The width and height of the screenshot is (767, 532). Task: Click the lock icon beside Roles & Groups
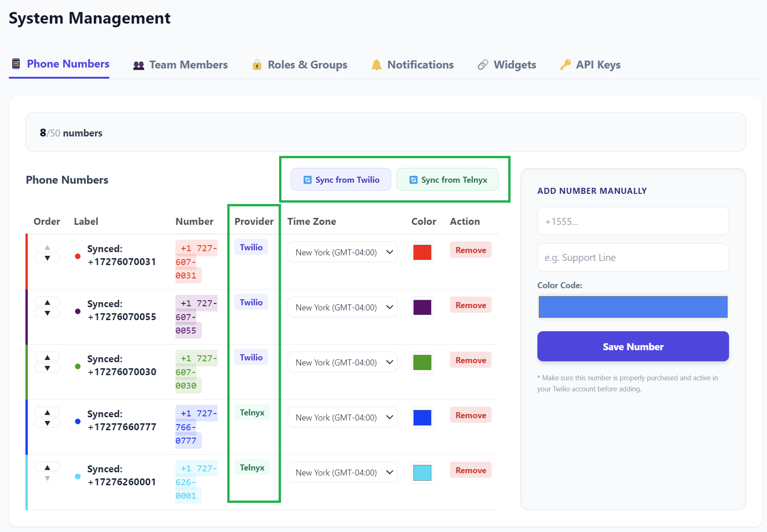(x=257, y=65)
